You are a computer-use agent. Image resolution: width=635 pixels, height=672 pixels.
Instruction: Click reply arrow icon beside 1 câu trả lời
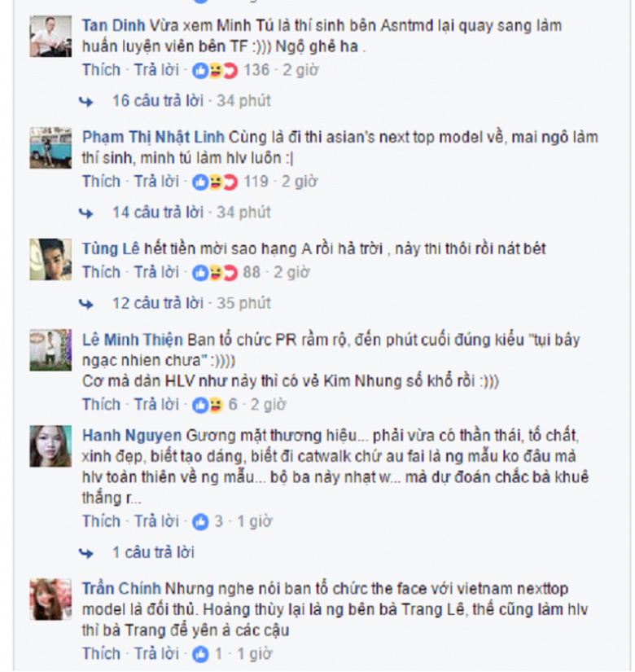(86, 553)
